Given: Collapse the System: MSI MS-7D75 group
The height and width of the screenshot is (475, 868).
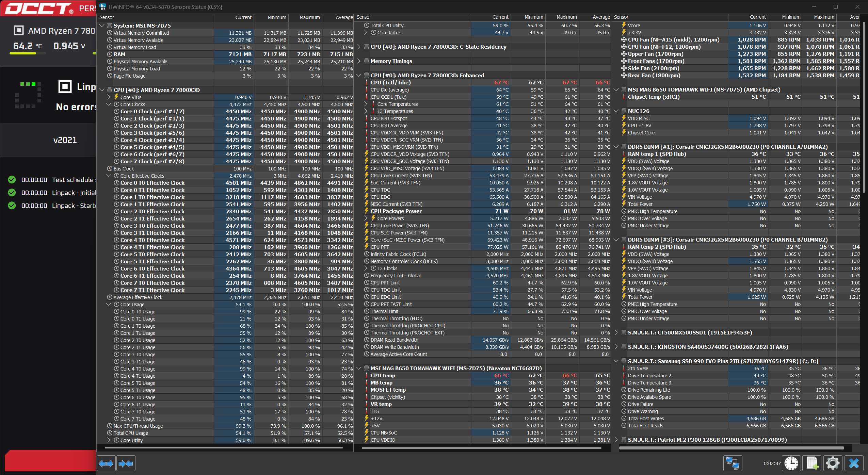Looking at the screenshot, I should tap(102, 26).
